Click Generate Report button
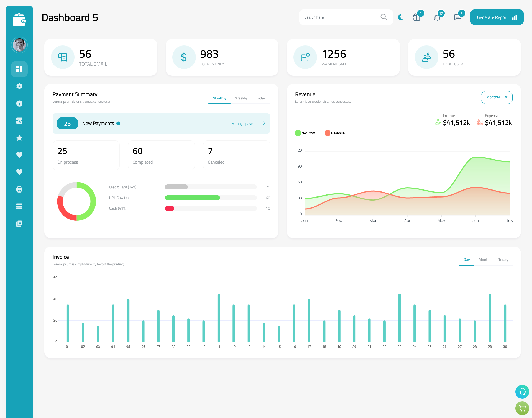Image resolution: width=532 pixels, height=418 pixels. [x=496, y=17]
